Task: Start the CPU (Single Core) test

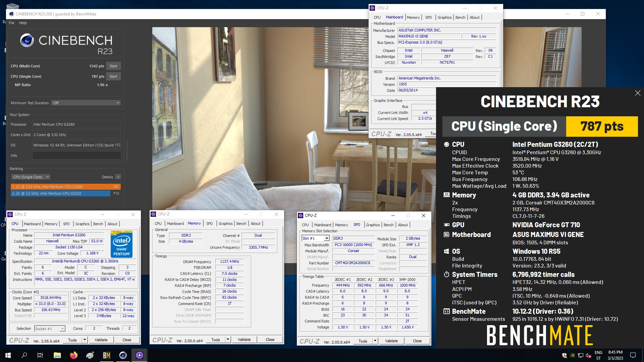Action: 113,76
